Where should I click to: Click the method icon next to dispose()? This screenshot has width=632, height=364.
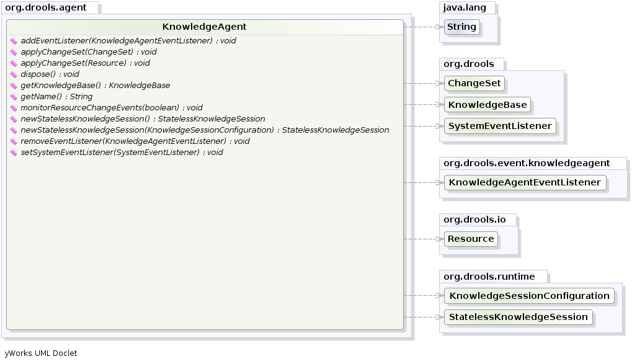[14, 74]
